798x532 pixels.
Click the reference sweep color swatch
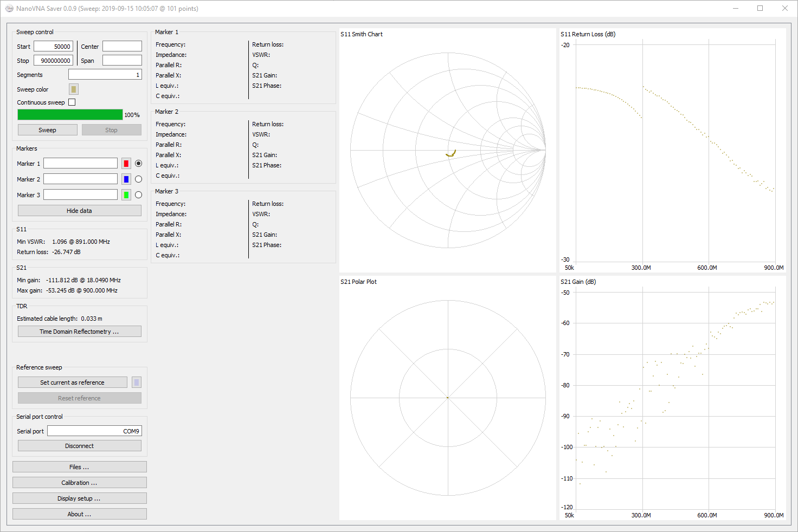point(137,382)
